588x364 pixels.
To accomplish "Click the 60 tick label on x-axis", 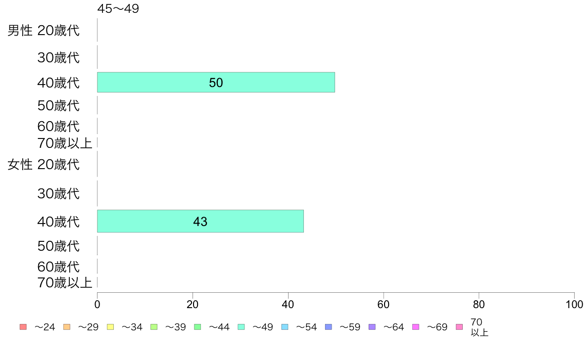I will 383,304.
